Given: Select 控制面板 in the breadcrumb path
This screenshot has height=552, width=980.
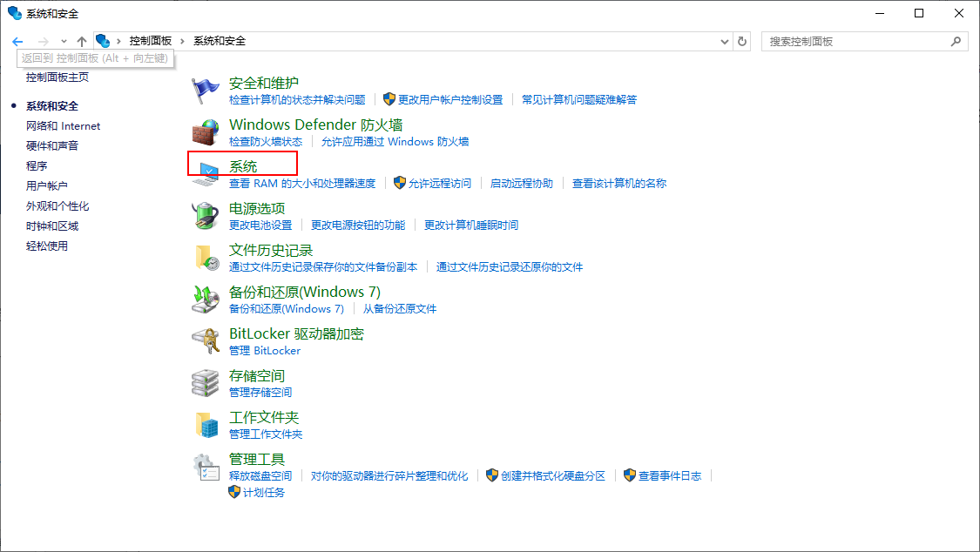Looking at the screenshot, I should coord(151,41).
